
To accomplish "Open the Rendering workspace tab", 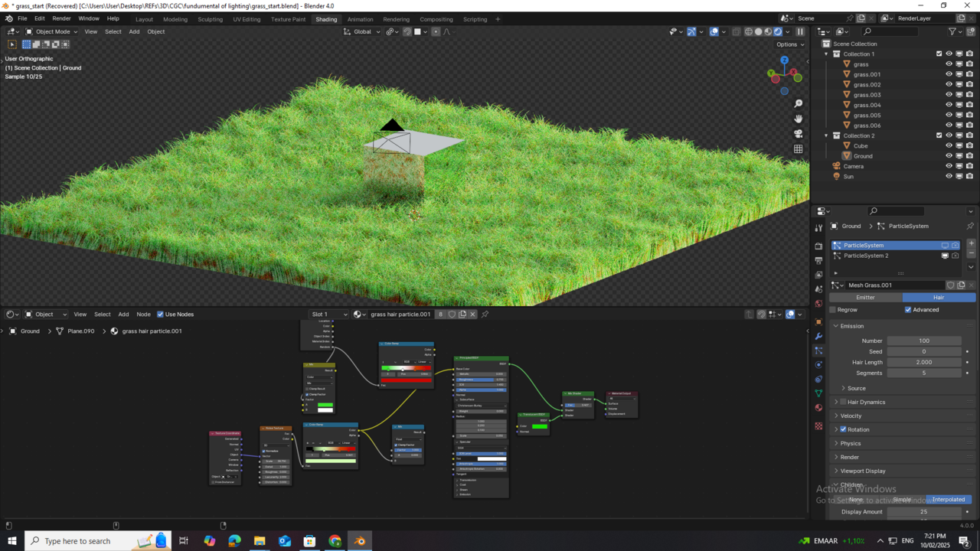I will [397, 19].
